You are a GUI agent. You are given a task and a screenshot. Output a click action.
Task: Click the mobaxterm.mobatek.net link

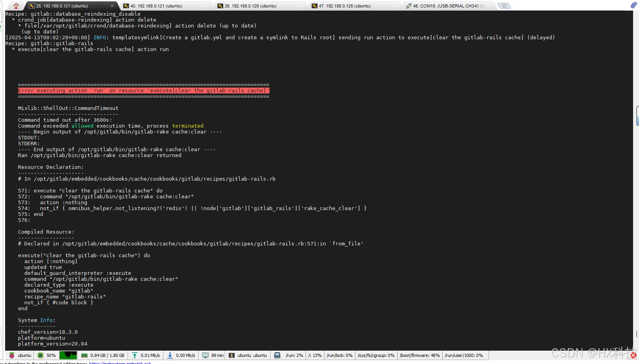pos(120,363)
